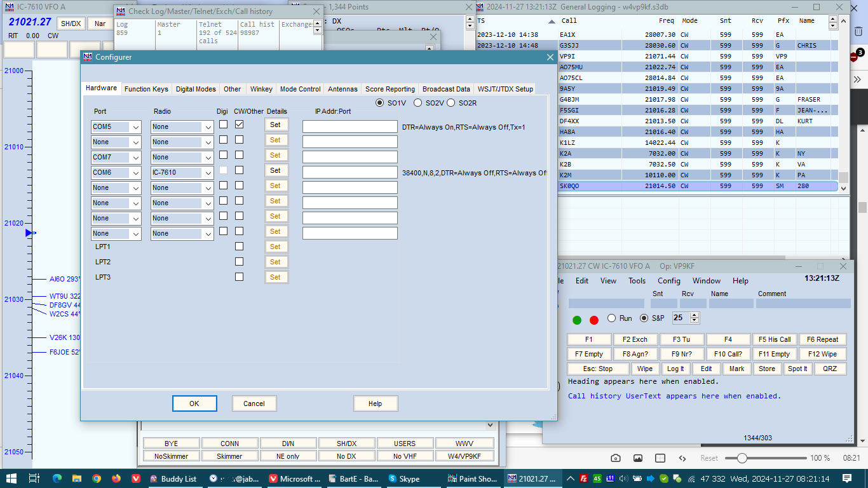The width and height of the screenshot is (868, 488).
Task: Toggle CW/Other checkbox for COM7 row
Action: coord(239,155)
